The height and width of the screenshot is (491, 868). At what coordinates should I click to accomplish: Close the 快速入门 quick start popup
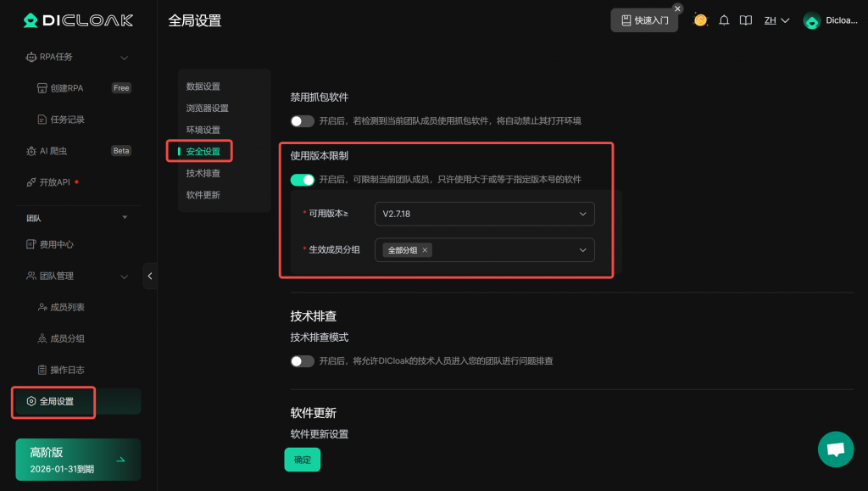(x=677, y=8)
